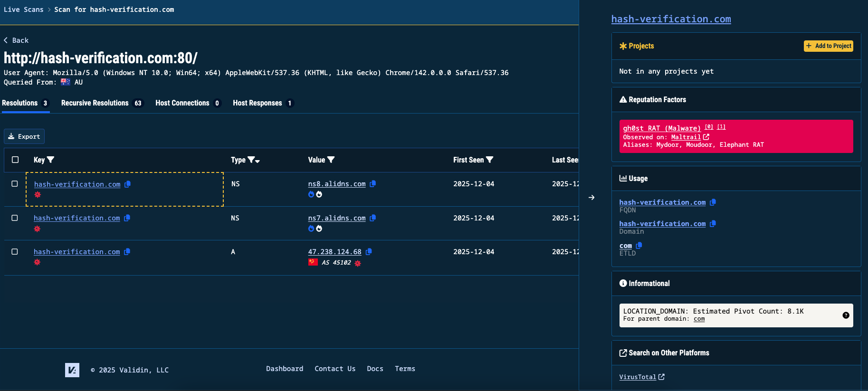Click the Back link
The image size is (868, 391).
click(x=16, y=40)
